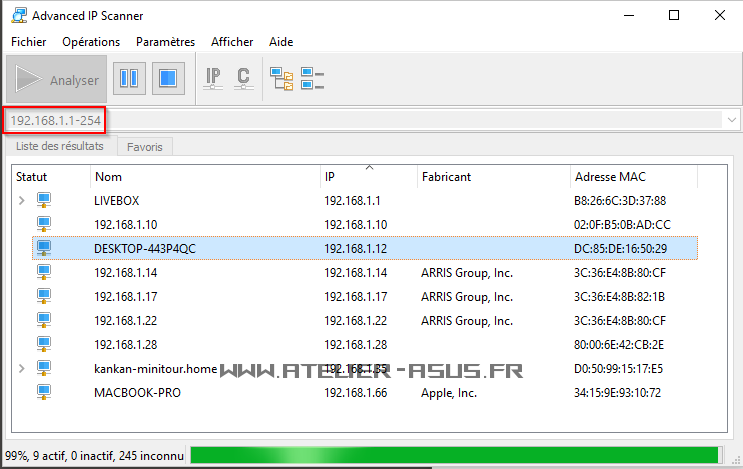Image resolution: width=743 pixels, height=469 pixels.
Task: Open the Paramètres menu
Action: [165, 42]
